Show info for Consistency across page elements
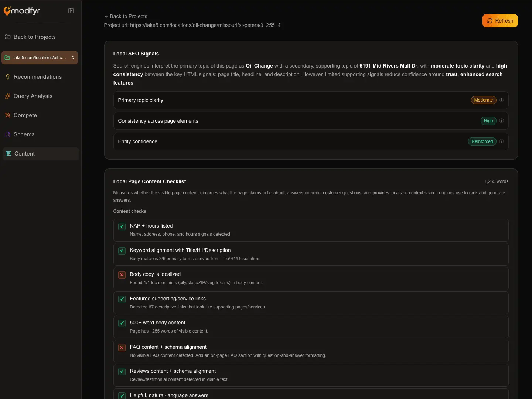The image size is (532, 399). click(x=501, y=121)
